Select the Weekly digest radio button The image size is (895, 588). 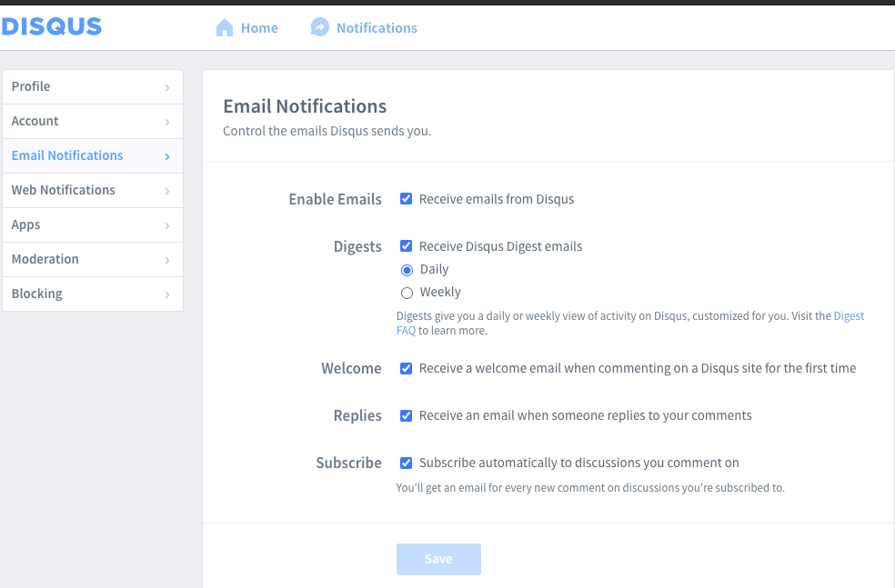click(x=407, y=293)
